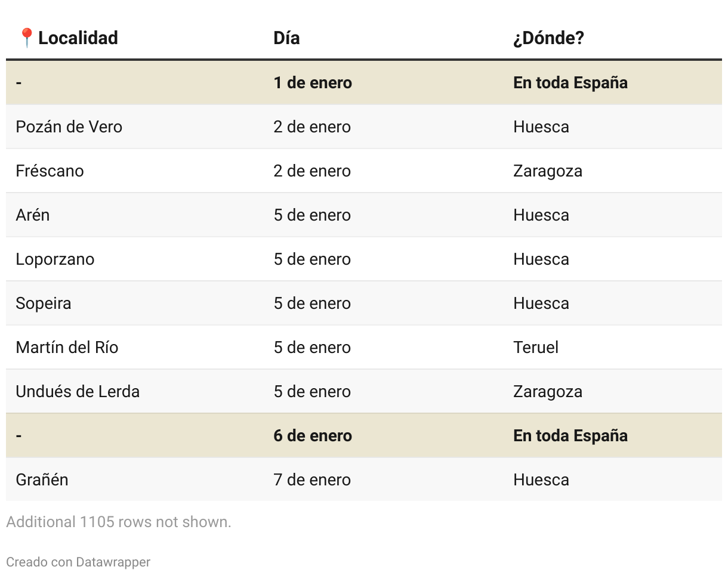Screen dimensions: 728x576
Task: Click En toda España in 6 de enero row
Action: click(570, 436)
